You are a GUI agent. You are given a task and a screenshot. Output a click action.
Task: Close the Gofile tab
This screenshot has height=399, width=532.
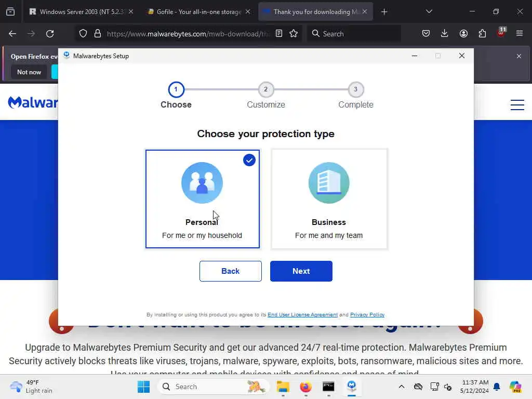[x=248, y=12]
